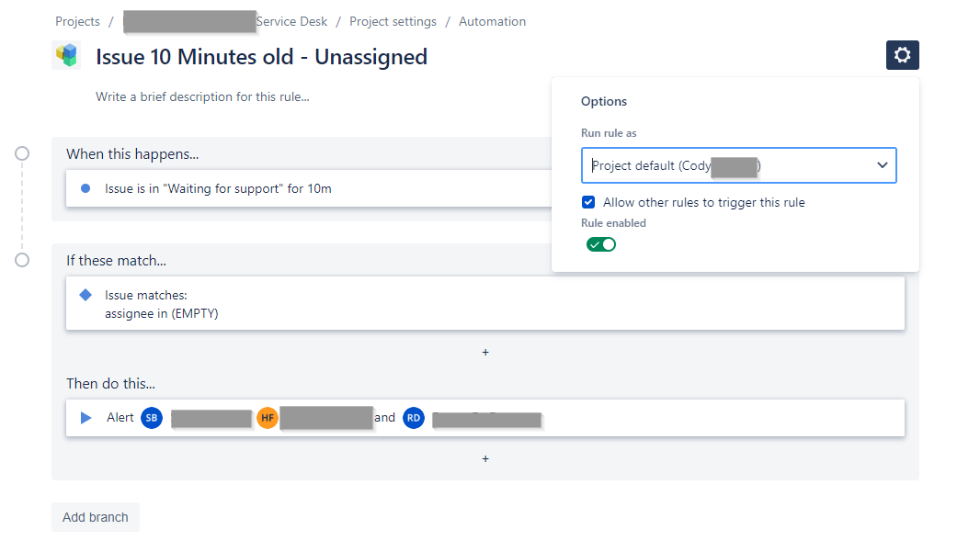
Task: Open the Automation breadcrumb link
Action: (x=493, y=21)
